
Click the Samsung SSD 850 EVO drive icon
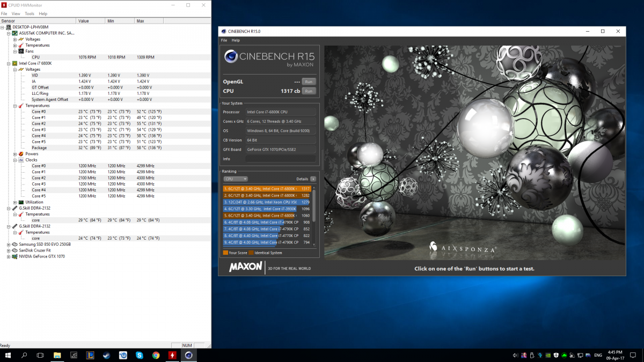(x=15, y=245)
